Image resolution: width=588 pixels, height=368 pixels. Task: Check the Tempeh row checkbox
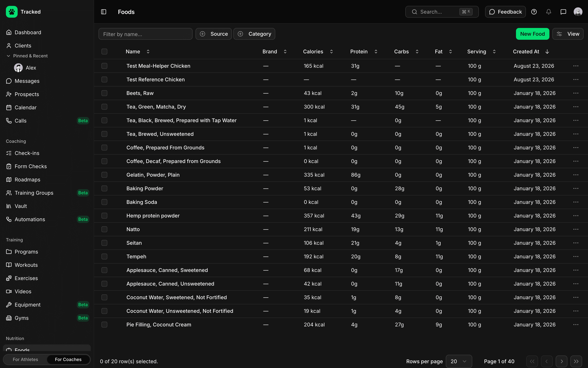[104, 256]
